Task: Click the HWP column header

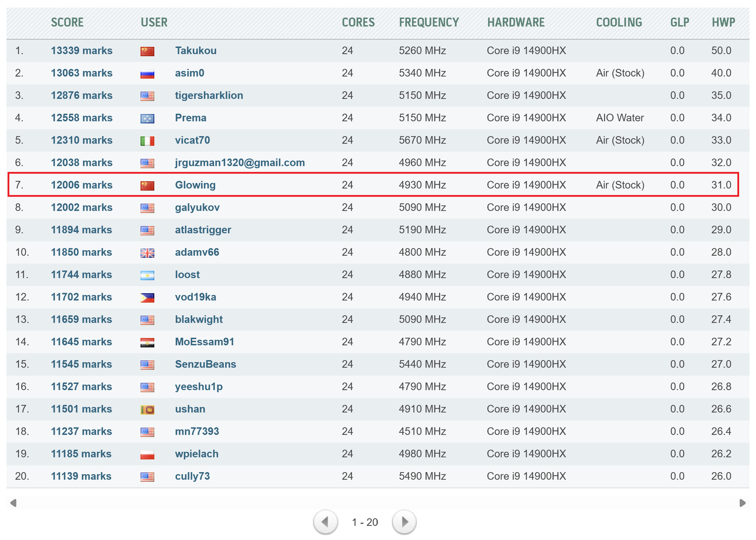Action: pos(723,23)
